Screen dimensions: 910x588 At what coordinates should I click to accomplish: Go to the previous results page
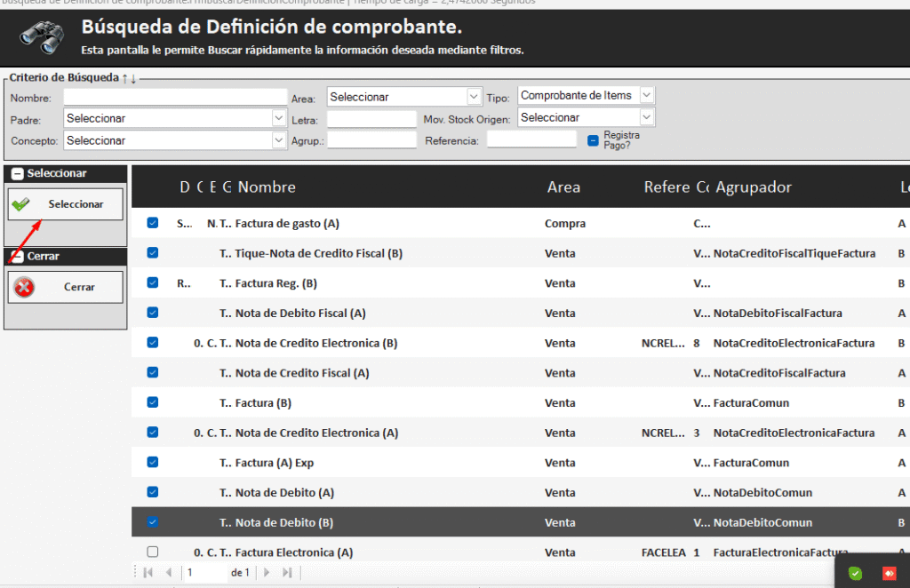[169, 573]
